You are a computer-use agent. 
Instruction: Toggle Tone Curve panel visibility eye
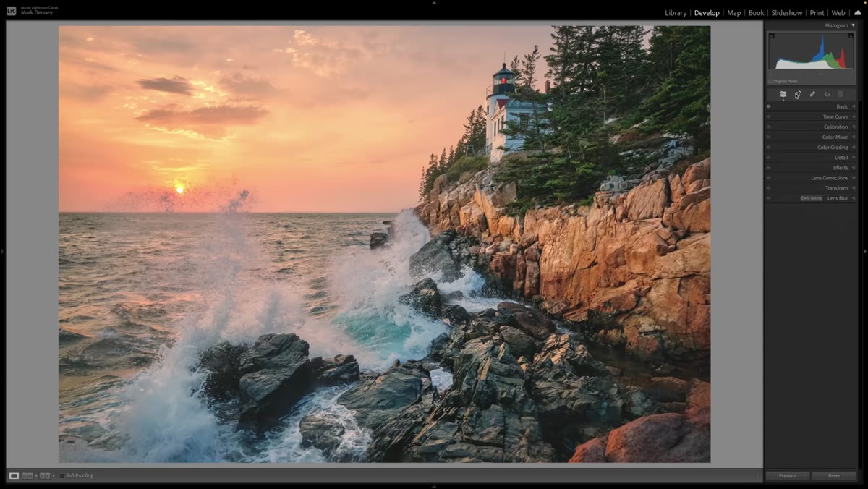[769, 116]
